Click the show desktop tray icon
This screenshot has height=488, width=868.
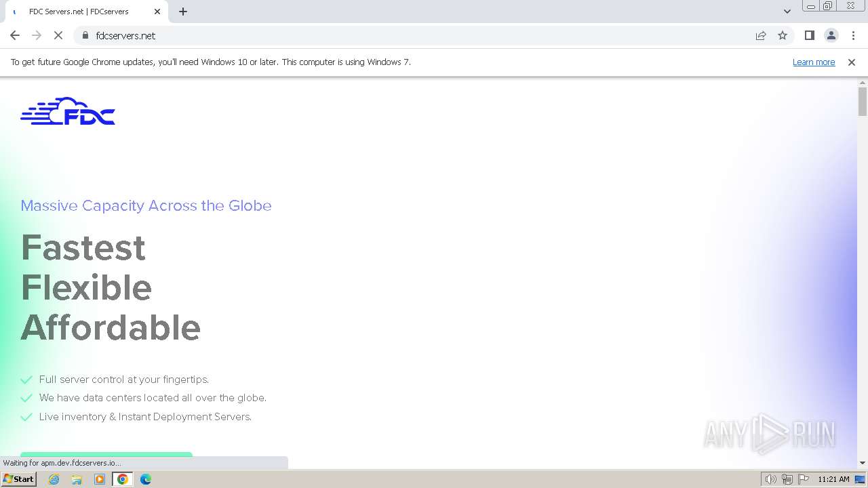[x=860, y=479]
